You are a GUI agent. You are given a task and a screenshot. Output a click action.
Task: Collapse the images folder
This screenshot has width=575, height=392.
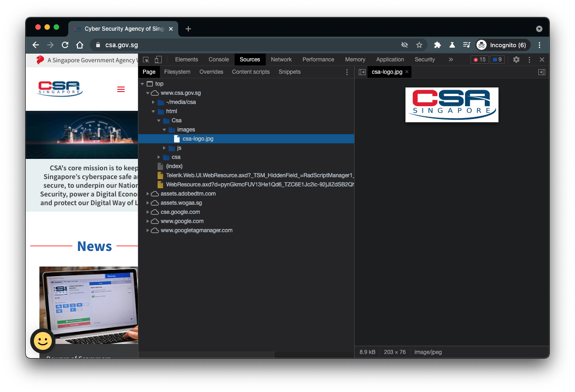tap(164, 130)
